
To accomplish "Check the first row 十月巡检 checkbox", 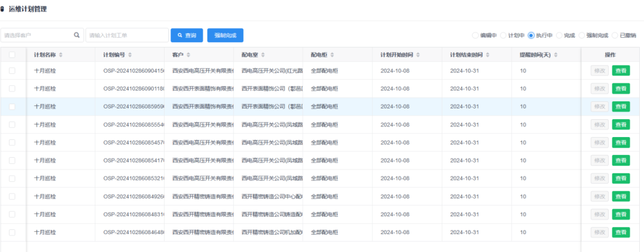I will (13, 71).
